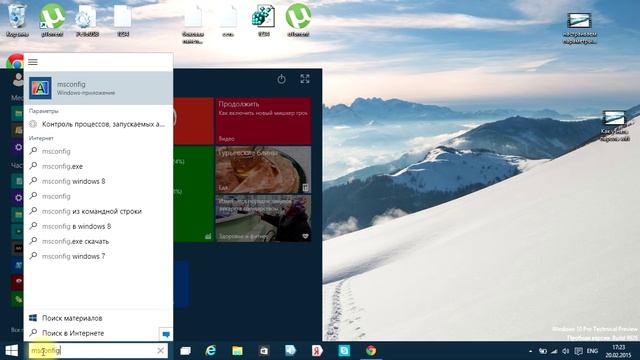Click 'Поиск в Интернете' web search option
Screen dimensions: 640x360
click(x=91, y=333)
